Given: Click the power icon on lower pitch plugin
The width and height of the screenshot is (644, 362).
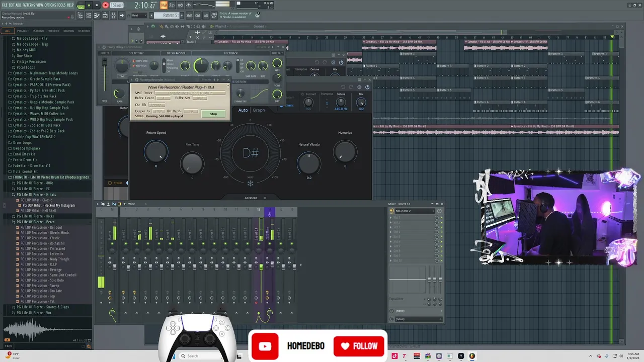Looking at the screenshot, I should click(367, 87).
